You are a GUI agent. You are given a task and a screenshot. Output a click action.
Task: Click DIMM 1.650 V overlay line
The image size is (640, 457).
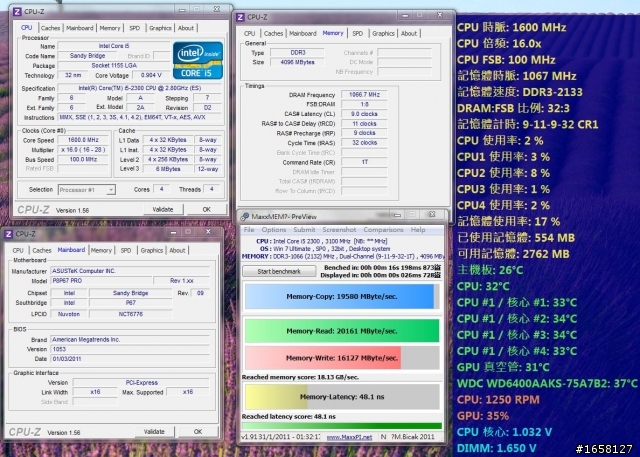(496, 448)
